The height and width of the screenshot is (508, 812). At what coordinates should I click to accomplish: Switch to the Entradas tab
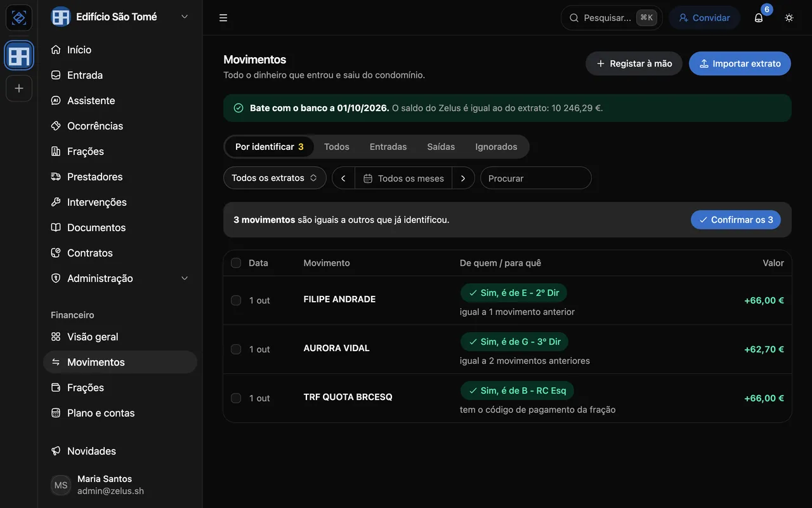(388, 147)
